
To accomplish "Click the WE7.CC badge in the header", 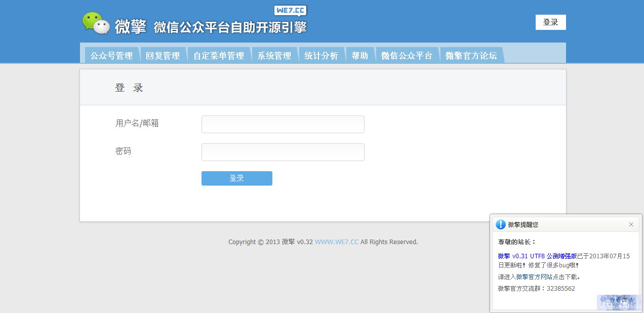I will coord(290,11).
